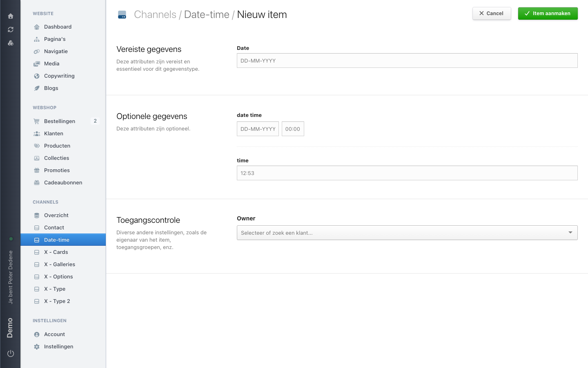Focus the date part of date time

[258, 129]
